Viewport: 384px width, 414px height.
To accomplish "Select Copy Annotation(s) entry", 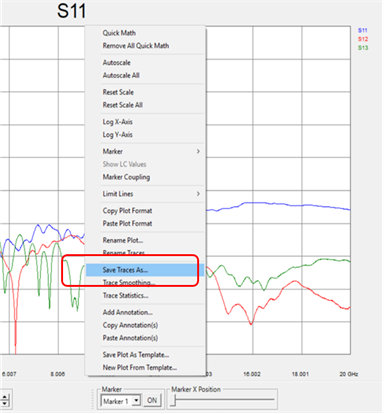I will click(145, 325).
